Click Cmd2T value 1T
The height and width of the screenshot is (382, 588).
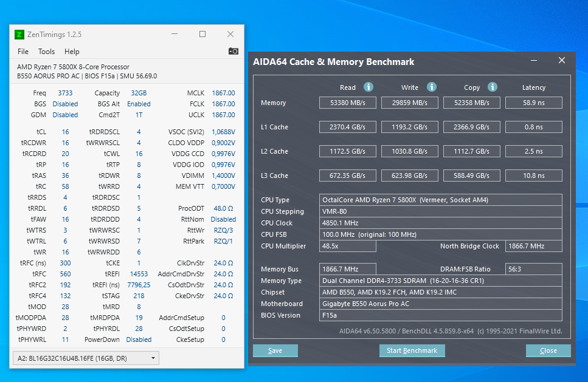(139, 115)
